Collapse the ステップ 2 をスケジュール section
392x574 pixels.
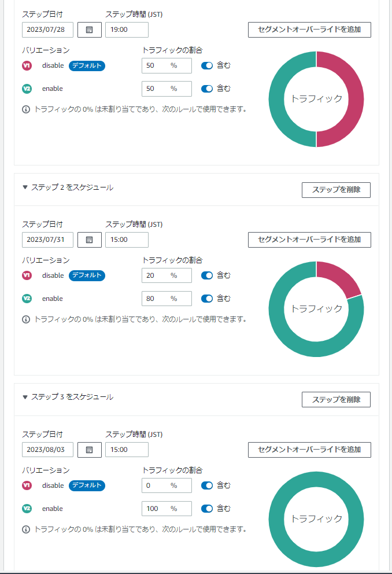[25, 187]
